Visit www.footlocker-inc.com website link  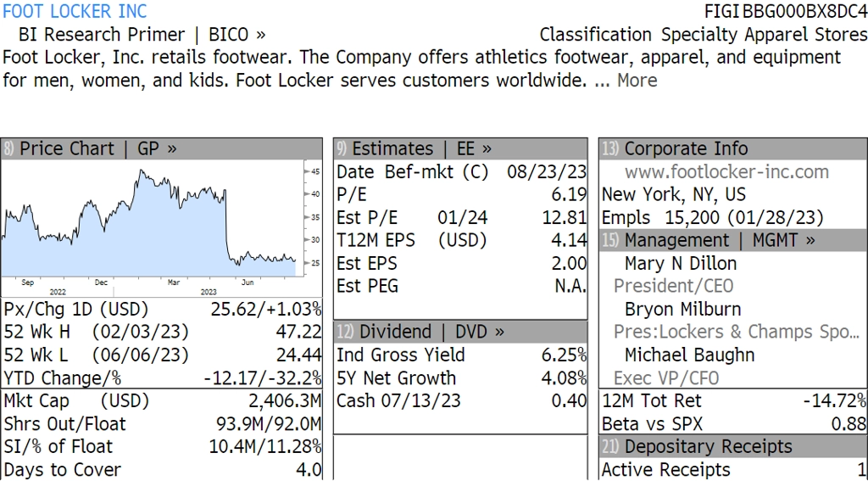tap(726, 171)
